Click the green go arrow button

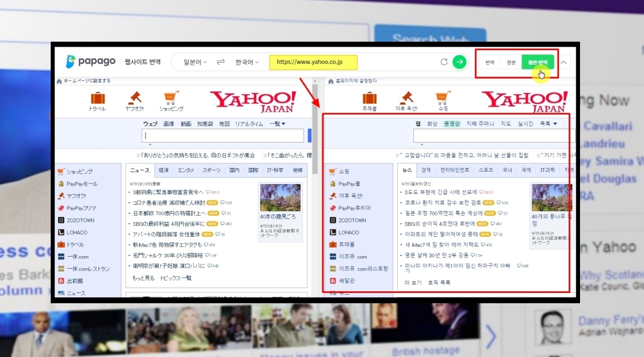coord(459,62)
